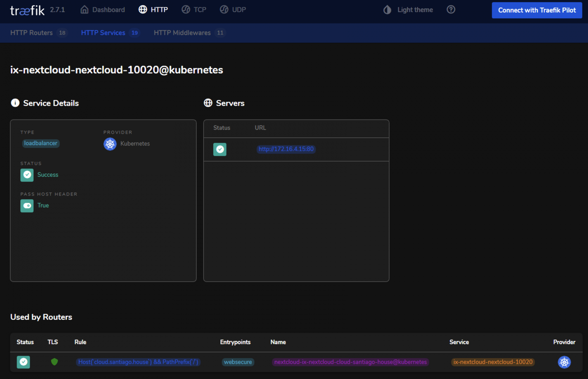Screen dimensions: 588x379
Task: Open the UDP section
Action: point(233,10)
